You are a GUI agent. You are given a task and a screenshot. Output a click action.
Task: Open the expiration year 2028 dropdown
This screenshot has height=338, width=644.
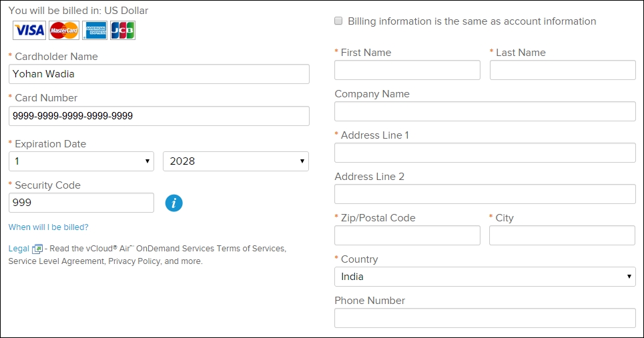coord(236,161)
